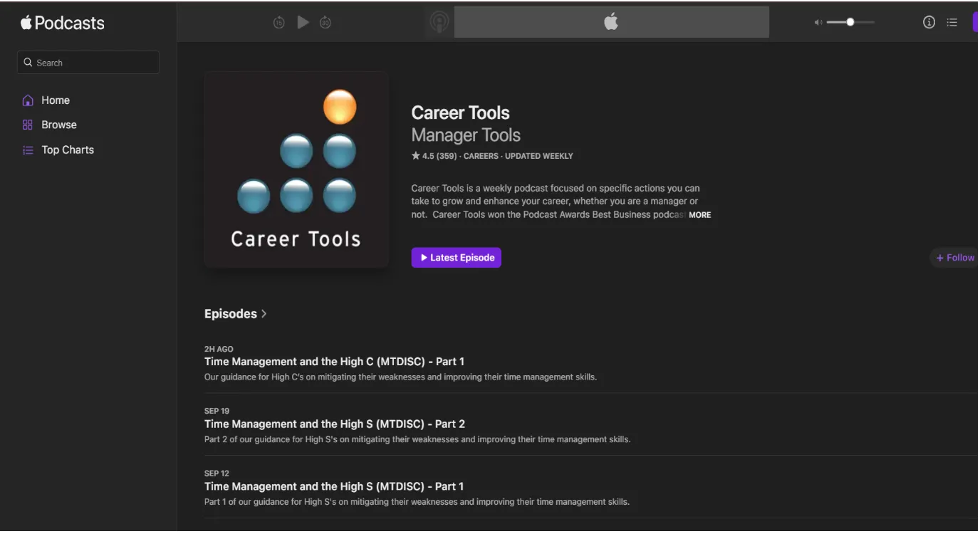The width and height of the screenshot is (980, 534).
Task: Click the Search field
Action: point(88,63)
